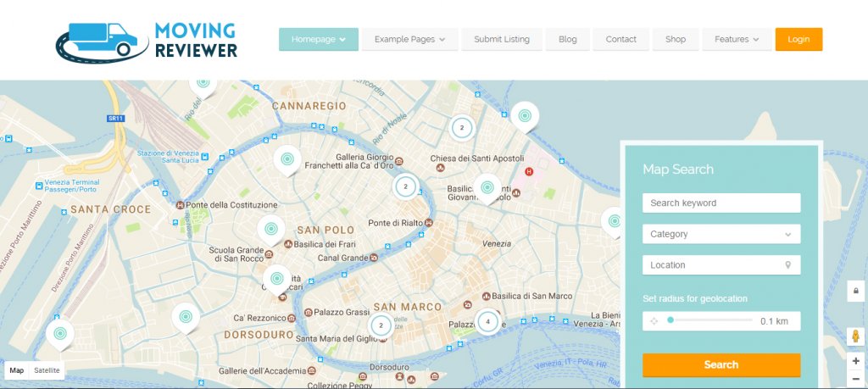Click the geolocation radius slider handle
The image size is (868, 389).
click(x=670, y=320)
